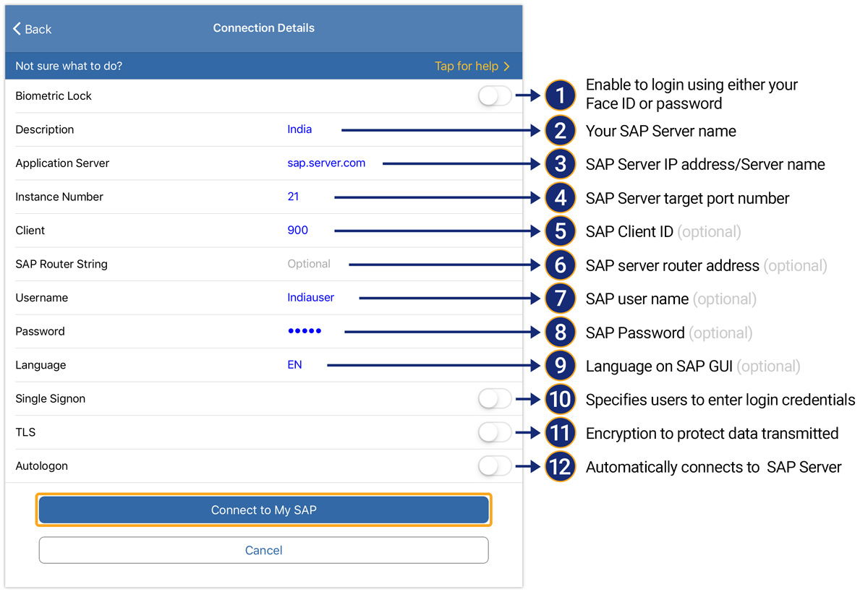Toggle the Autologon switch
Image resolution: width=868 pixels, height=592 pixels.
pos(495,466)
